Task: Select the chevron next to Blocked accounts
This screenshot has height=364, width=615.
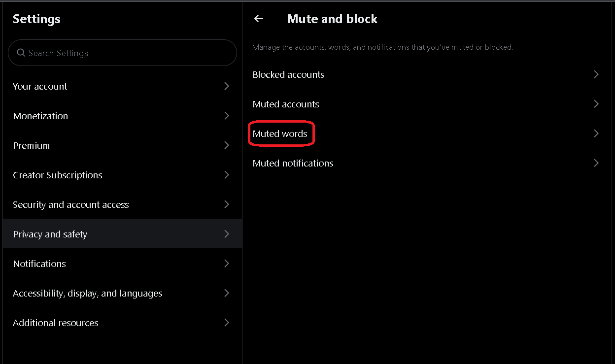Action: [x=596, y=74]
